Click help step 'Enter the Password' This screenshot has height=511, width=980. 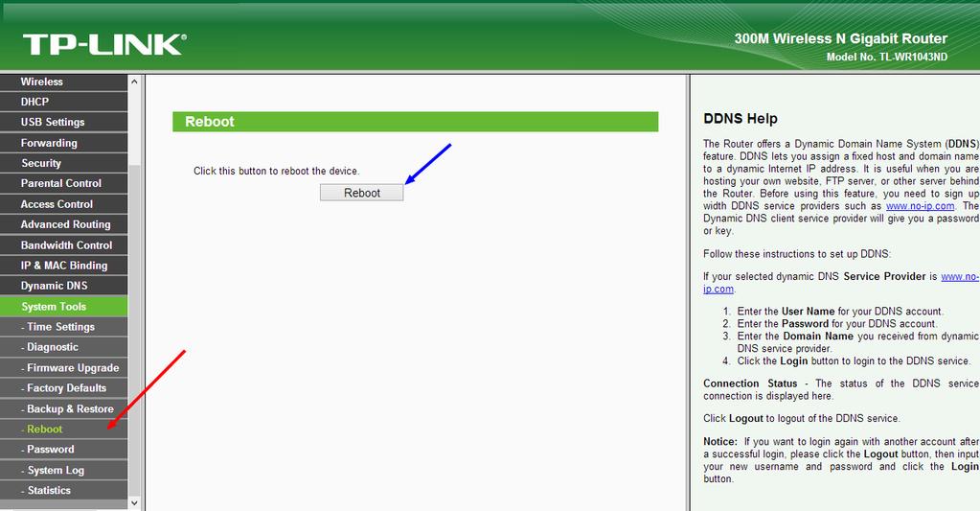pyautogui.click(x=837, y=323)
